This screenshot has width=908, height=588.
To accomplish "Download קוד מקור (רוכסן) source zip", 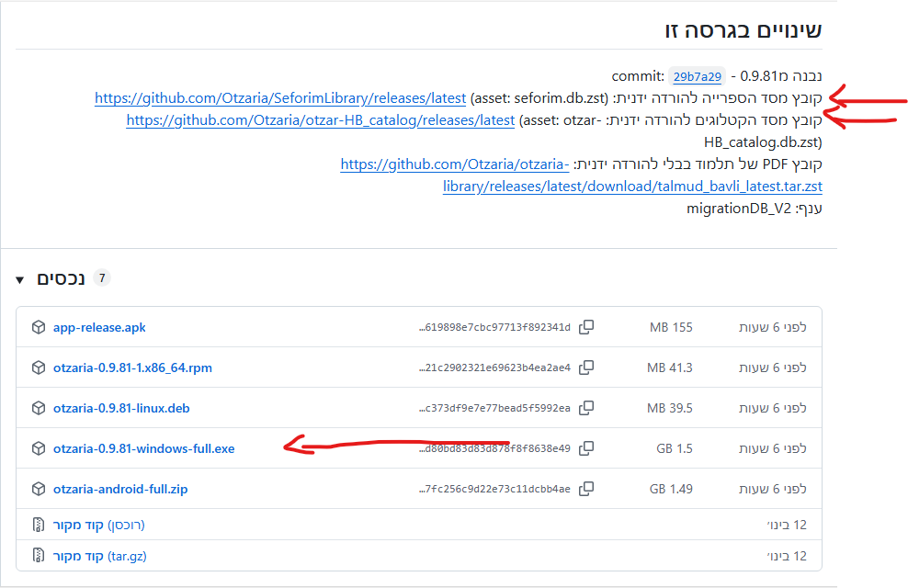I will (x=99, y=525).
